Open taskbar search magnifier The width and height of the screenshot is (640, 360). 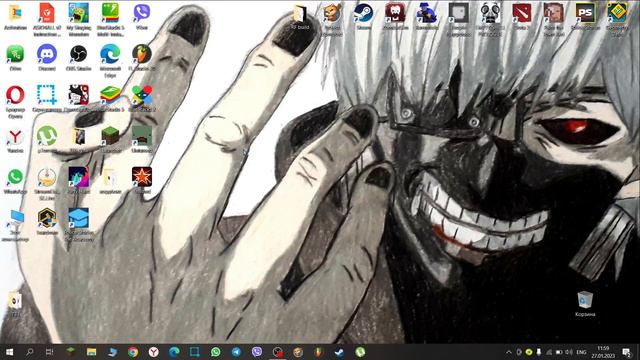coord(29,352)
